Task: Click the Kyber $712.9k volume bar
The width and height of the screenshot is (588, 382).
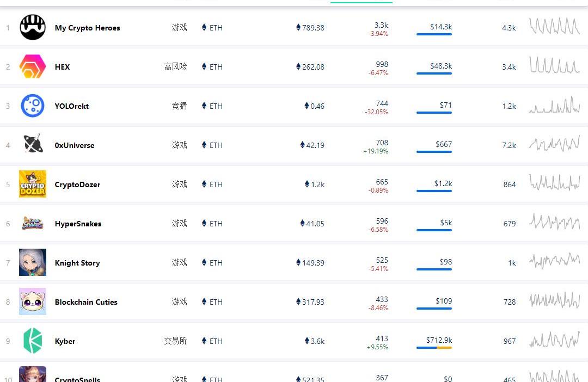Action: click(434, 348)
